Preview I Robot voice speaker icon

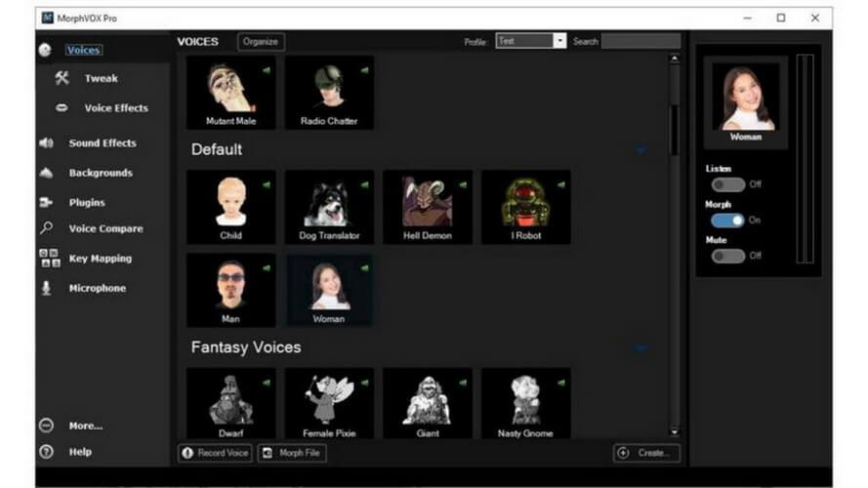[561, 184]
